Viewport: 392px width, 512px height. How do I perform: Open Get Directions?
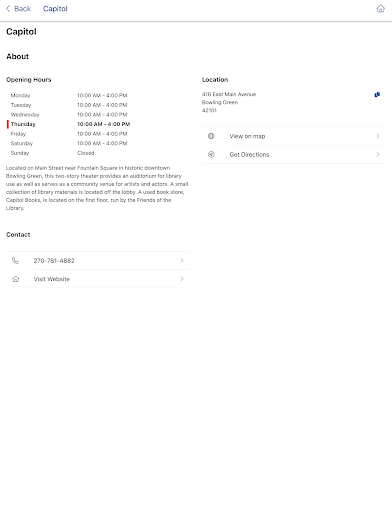pyautogui.click(x=294, y=154)
